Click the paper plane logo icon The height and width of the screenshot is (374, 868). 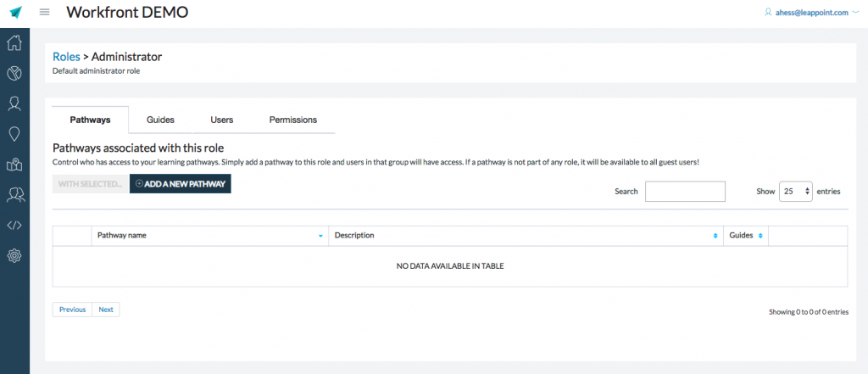click(14, 12)
